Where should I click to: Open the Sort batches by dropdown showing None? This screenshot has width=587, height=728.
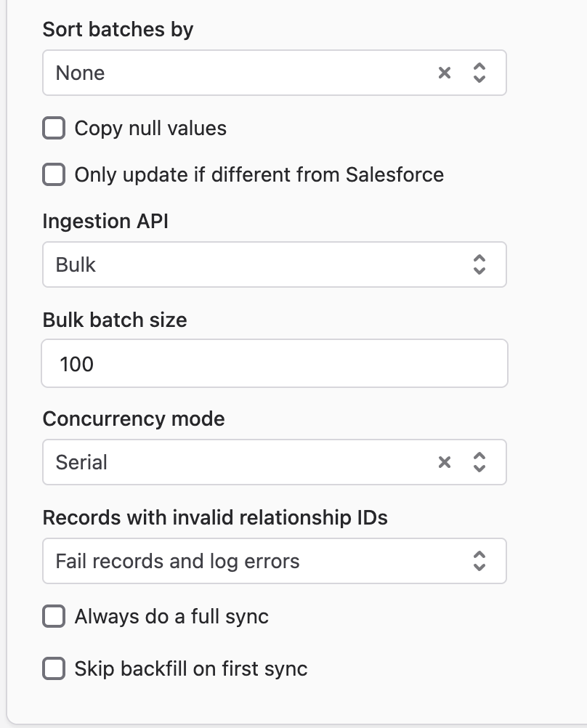[x=275, y=73]
